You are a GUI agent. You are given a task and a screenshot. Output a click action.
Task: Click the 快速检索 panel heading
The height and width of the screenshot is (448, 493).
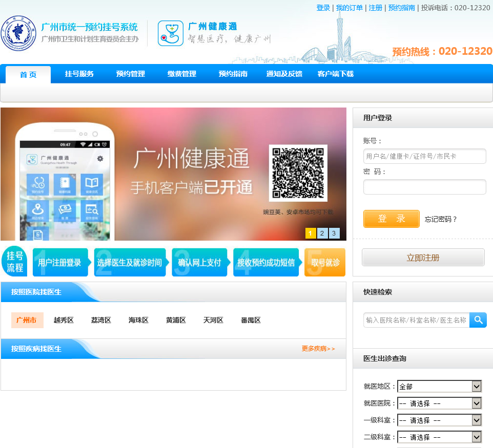point(378,292)
